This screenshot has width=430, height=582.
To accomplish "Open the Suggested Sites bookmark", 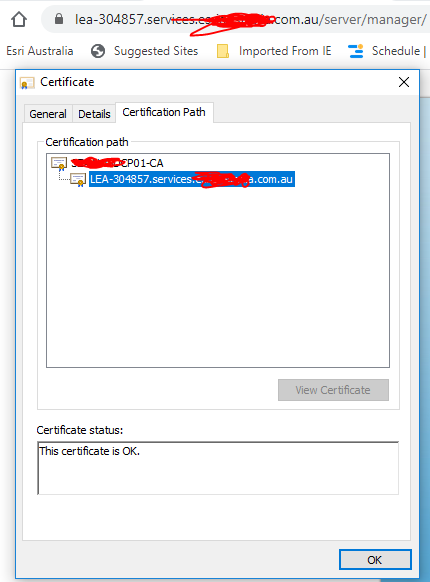I will coord(156,51).
